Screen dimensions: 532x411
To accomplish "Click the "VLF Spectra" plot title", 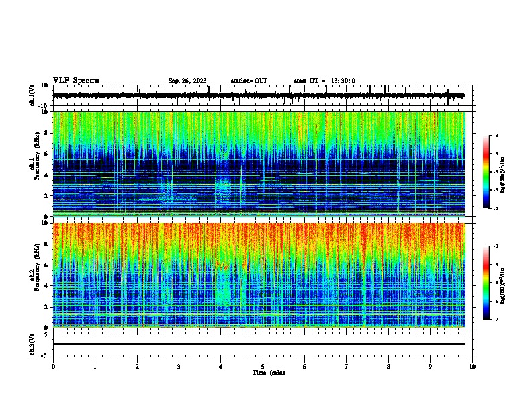I will coord(76,80).
